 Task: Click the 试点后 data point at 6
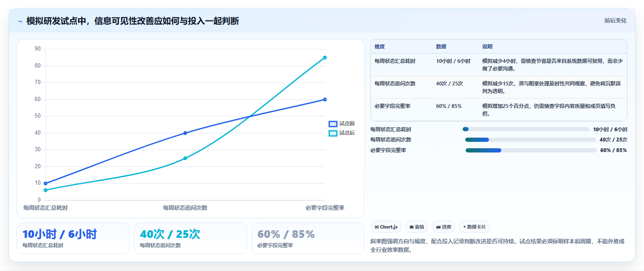(x=45, y=190)
